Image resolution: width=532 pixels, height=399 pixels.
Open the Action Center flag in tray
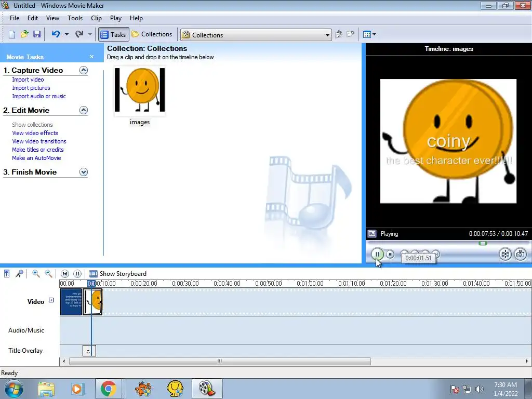pos(455,389)
